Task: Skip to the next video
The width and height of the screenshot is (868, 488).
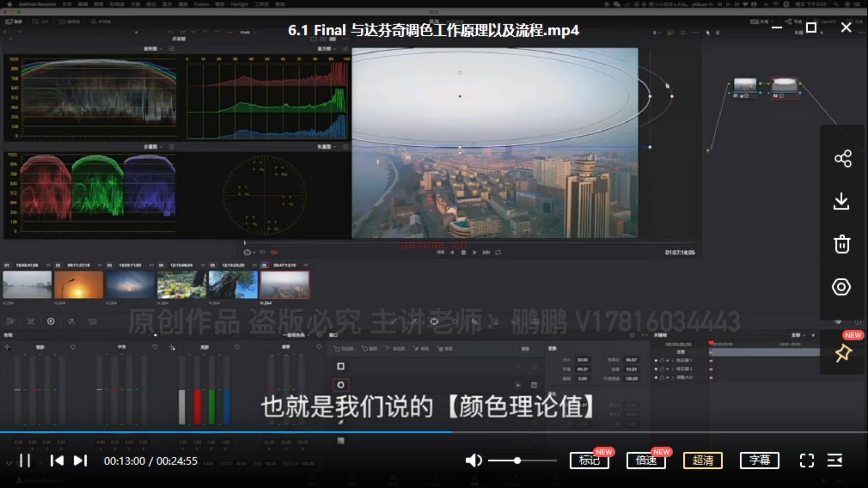Action: [x=80, y=461]
